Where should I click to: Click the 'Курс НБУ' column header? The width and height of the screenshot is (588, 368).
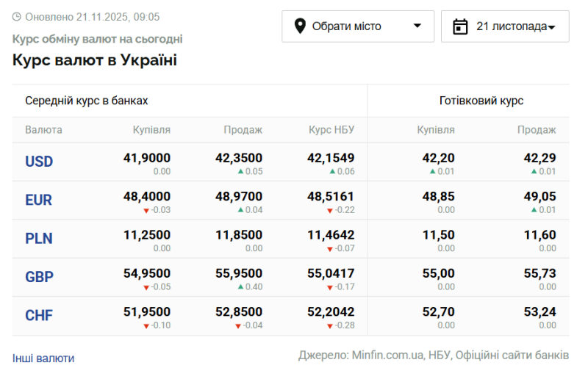331,130
